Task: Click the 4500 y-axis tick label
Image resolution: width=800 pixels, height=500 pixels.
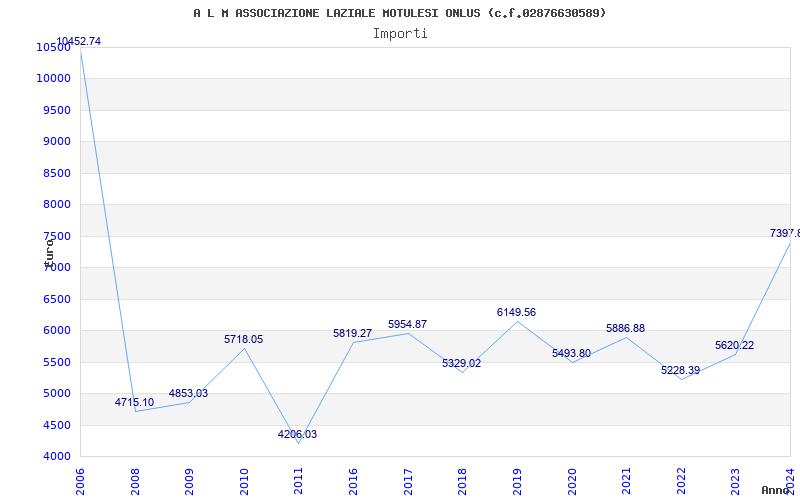Action: (x=55, y=426)
